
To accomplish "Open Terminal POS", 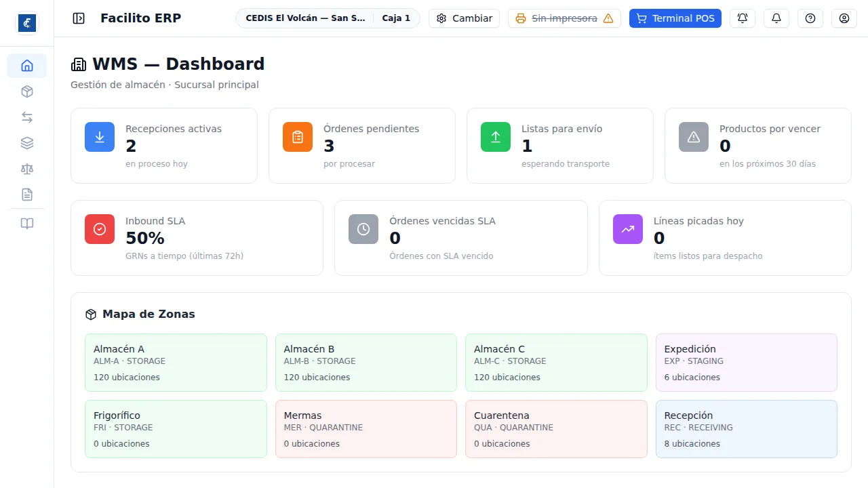I will [675, 18].
